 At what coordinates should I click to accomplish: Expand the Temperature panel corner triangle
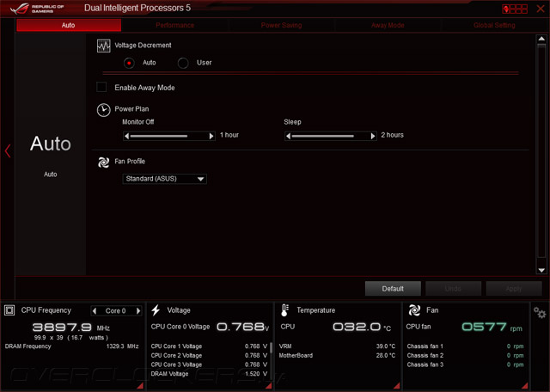pyautogui.click(x=396, y=386)
